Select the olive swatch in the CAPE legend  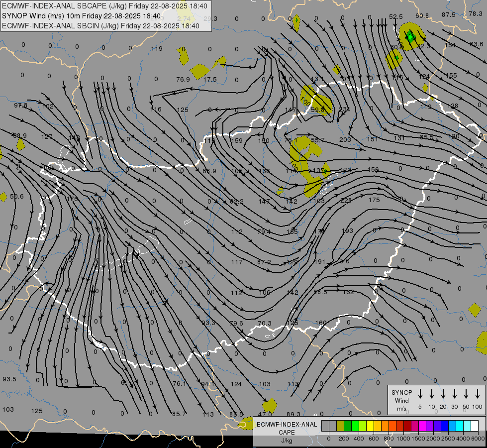pos(340,426)
